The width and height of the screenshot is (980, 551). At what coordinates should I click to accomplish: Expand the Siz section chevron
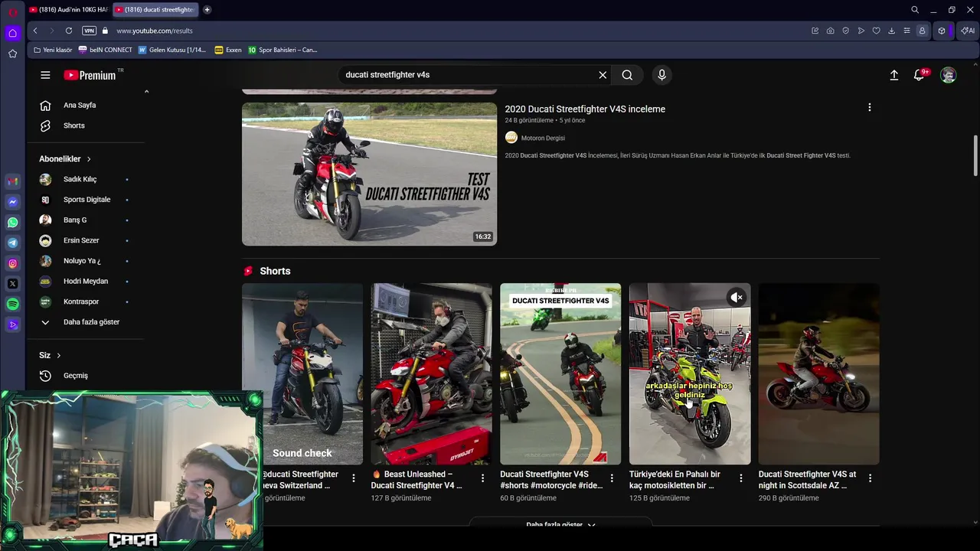[x=58, y=355]
